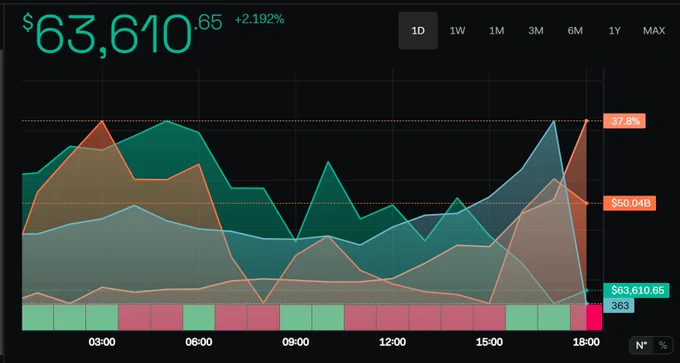Click the 06:00 time axis label
Screen dimensions: 680x363
click(x=199, y=342)
